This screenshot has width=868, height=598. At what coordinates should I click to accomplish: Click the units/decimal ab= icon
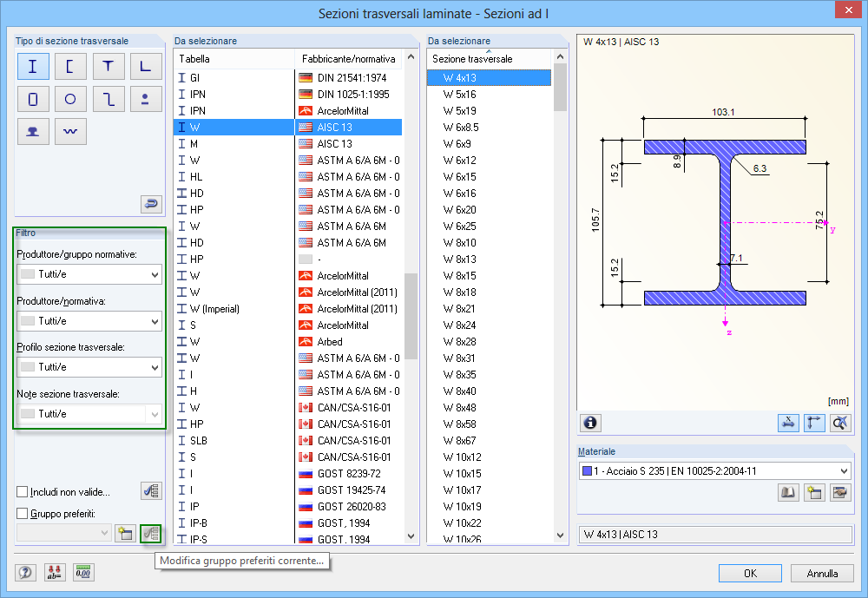pos(54,572)
